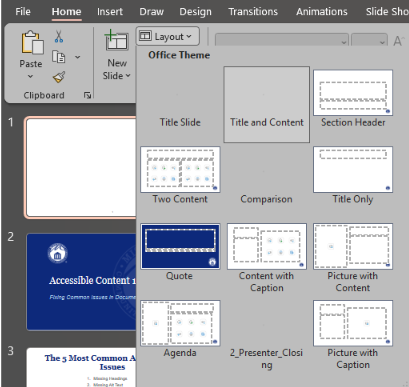
Task: Select slide 2 Accessible Content thumbnail
Action: tap(82, 282)
